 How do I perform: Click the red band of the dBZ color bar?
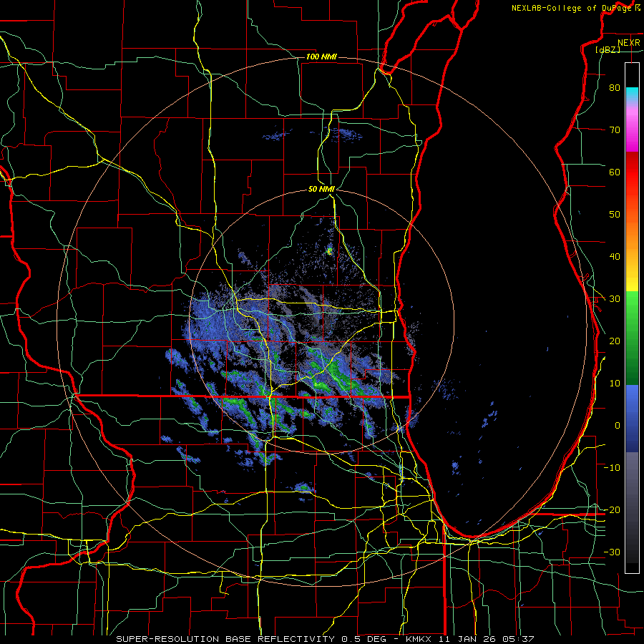pyautogui.click(x=632, y=172)
